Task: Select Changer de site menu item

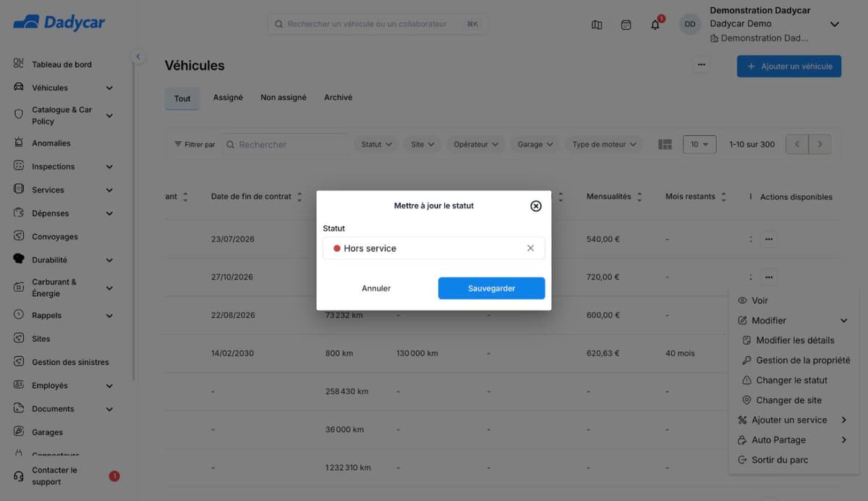Action: tap(788, 400)
